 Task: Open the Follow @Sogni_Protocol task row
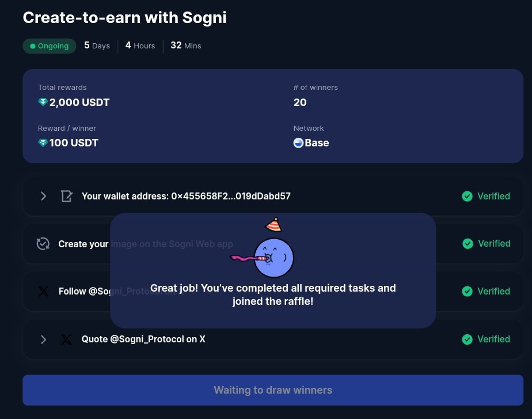[273, 291]
